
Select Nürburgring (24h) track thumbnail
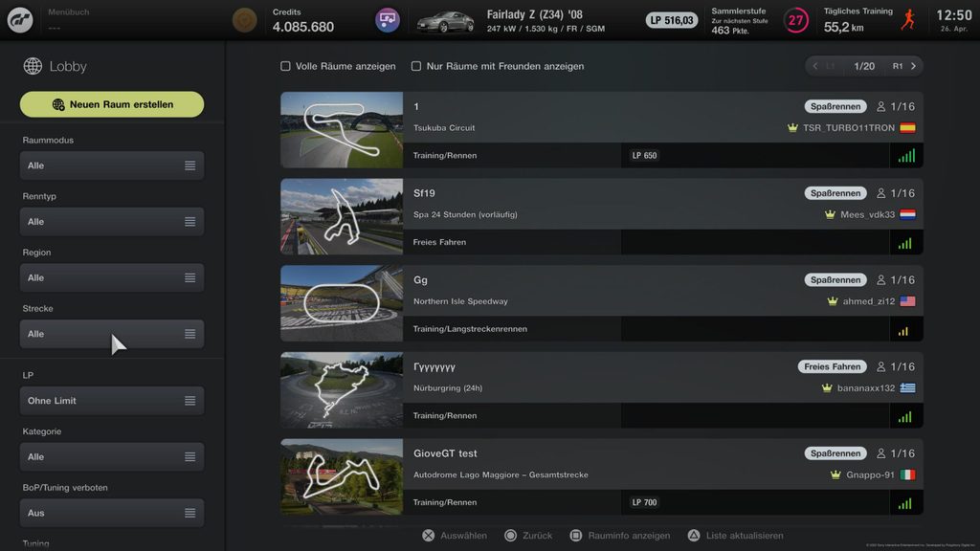[x=342, y=390]
